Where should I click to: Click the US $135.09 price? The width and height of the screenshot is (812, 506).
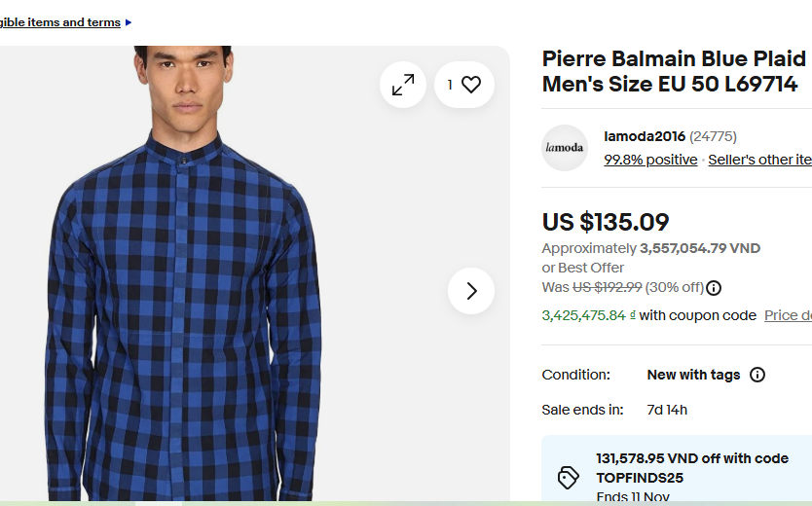(x=606, y=223)
